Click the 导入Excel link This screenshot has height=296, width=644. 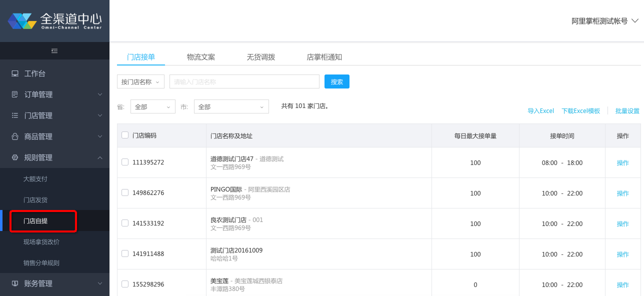[x=540, y=111]
